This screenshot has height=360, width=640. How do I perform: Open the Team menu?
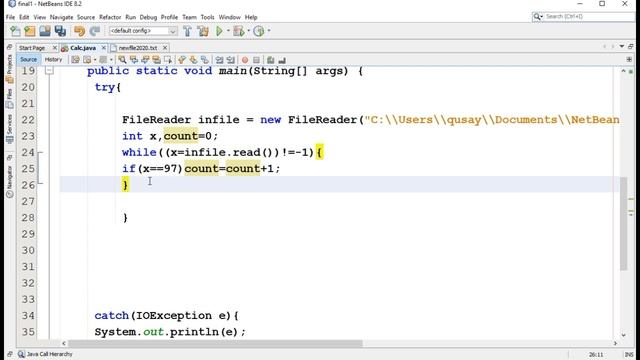189,17
